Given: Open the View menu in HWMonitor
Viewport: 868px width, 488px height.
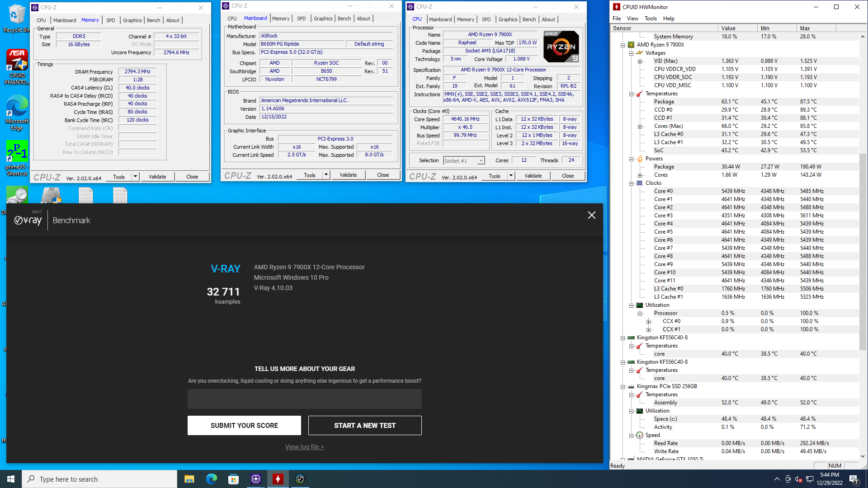Looking at the screenshot, I should pyautogui.click(x=632, y=19).
